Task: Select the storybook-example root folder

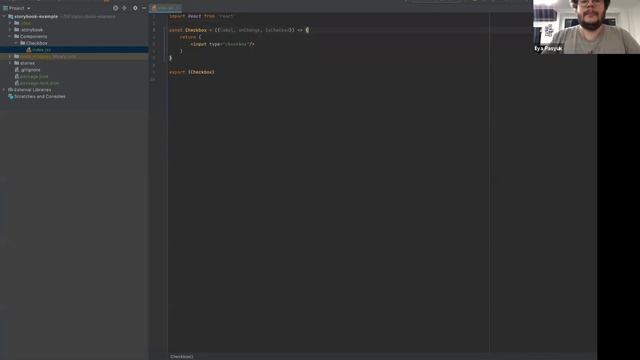Action: 36,17
